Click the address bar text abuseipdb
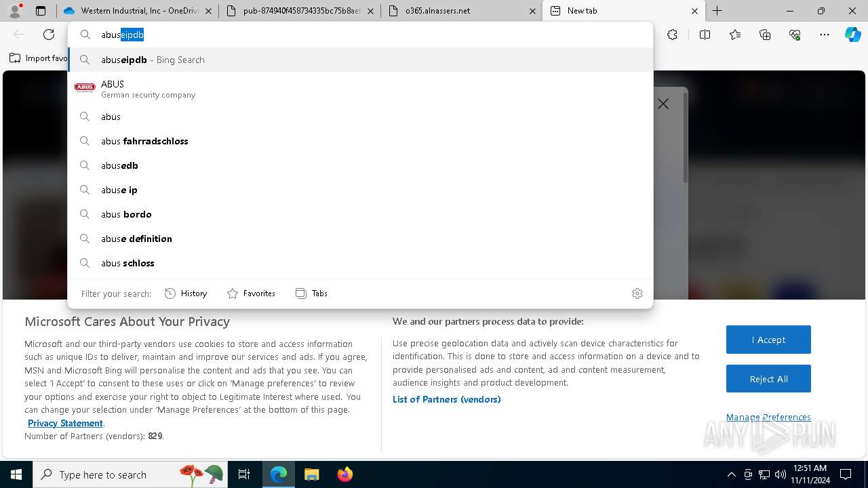Viewport: 868px width, 488px height. (x=123, y=35)
